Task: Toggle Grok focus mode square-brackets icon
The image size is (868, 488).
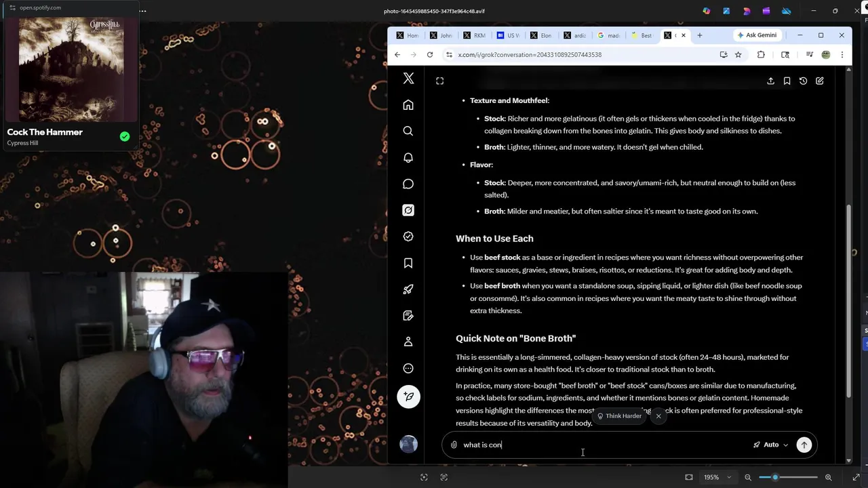Action: (x=439, y=81)
